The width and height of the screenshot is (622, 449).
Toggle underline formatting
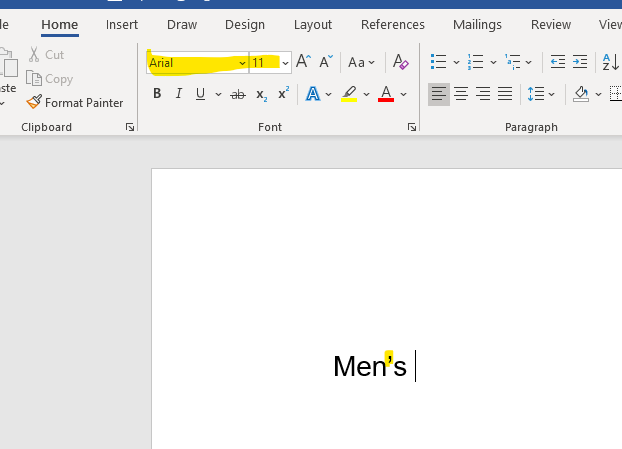(200, 94)
